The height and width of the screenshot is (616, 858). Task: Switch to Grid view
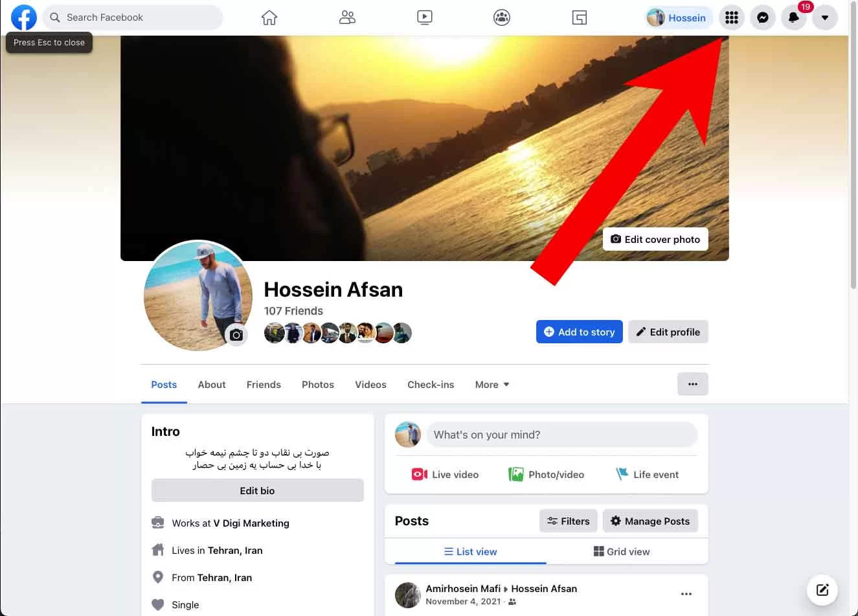(x=622, y=551)
